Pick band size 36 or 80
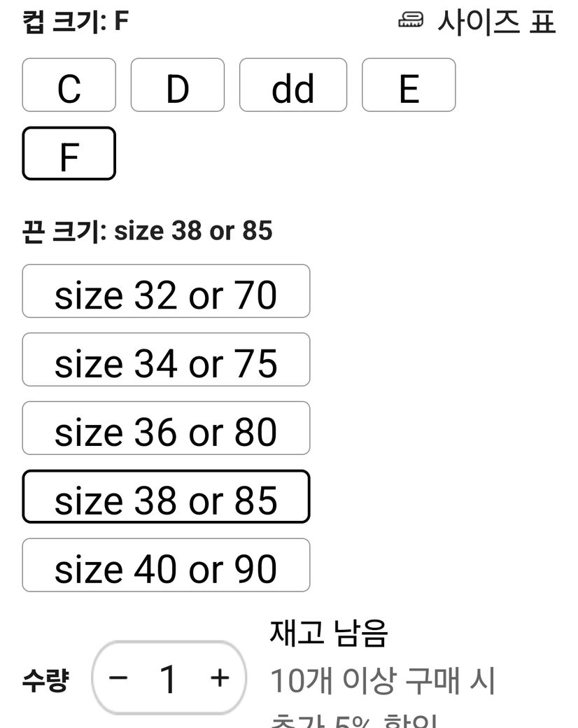The image size is (578, 728). [x=166, y=428]
